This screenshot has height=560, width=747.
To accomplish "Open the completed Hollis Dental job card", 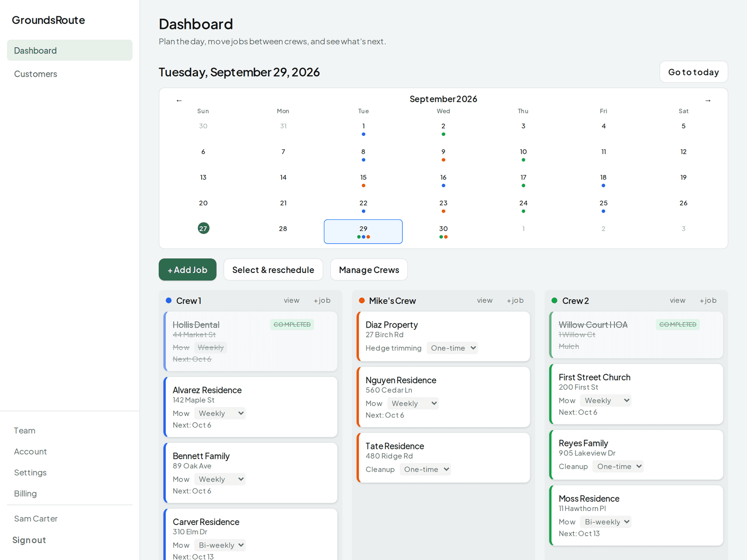I will (250, 341).
